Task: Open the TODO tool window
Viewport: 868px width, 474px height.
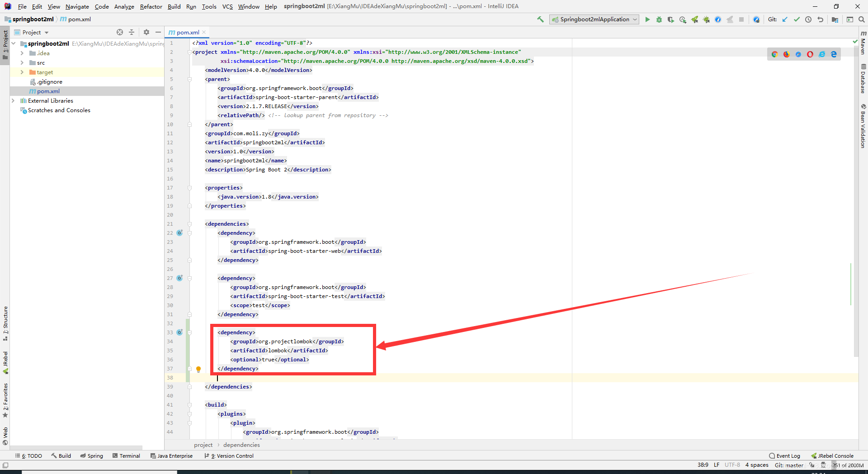Action: tap(29, 456)
